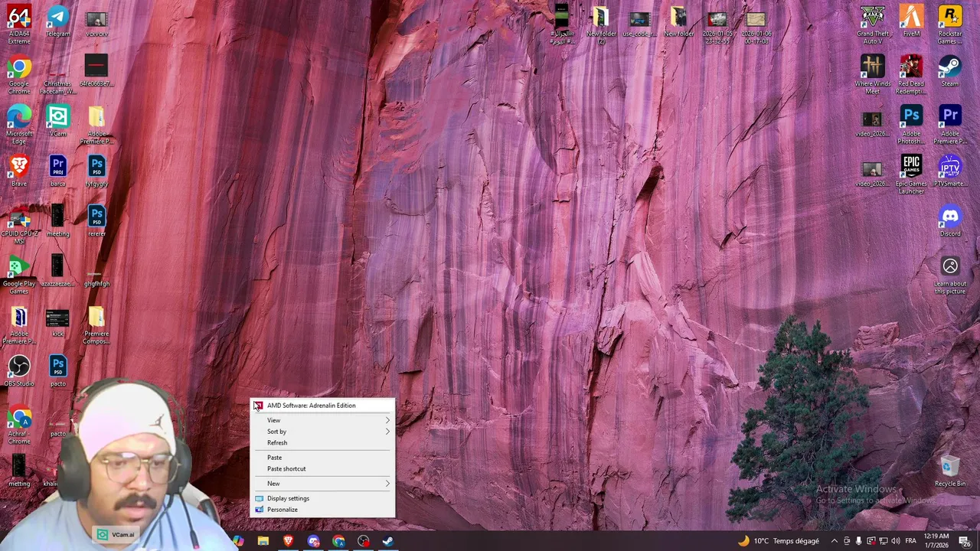Show hidden system tray icons

pos(835,541)
